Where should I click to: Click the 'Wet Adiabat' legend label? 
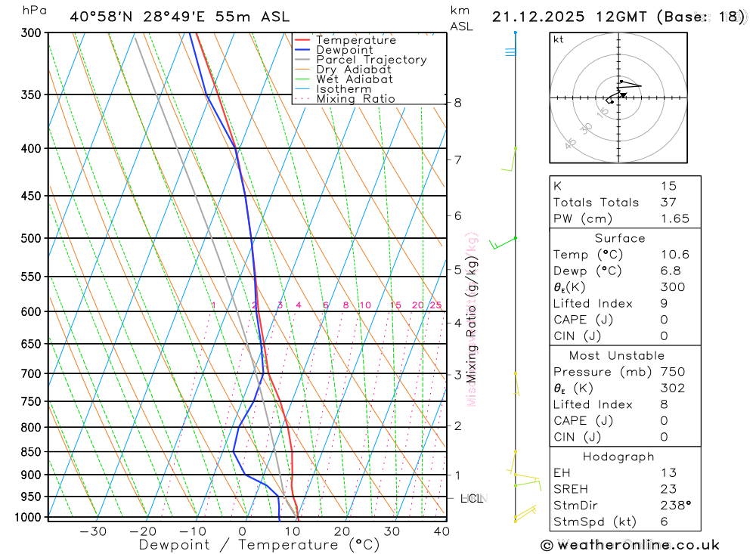pyautogui.click(x=355, y=79)
